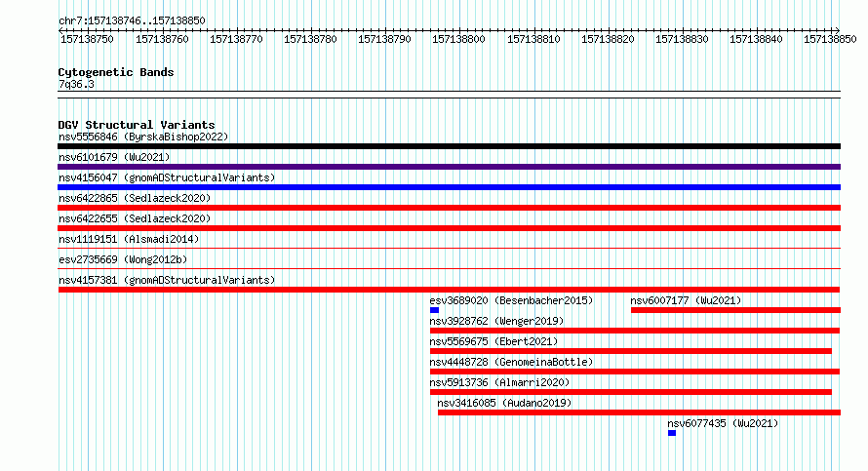
Task: Click ruler position 157138780
Action: 310,39
